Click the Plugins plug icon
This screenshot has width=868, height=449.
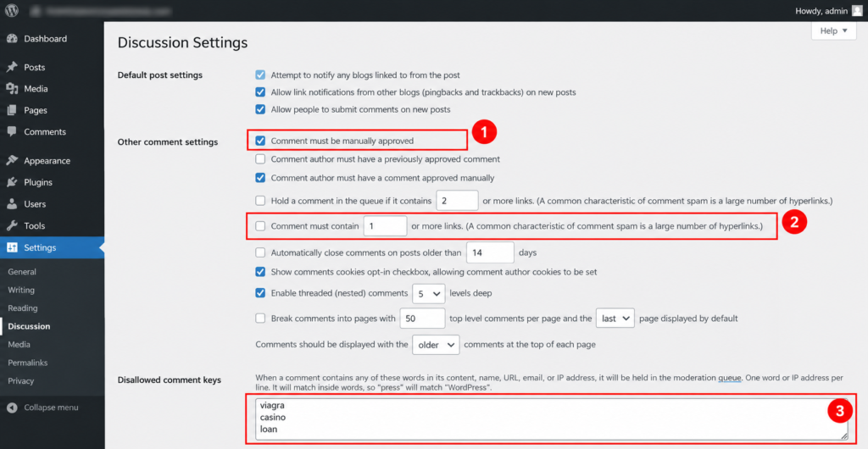pyautogui.click(x=12, y=182)
